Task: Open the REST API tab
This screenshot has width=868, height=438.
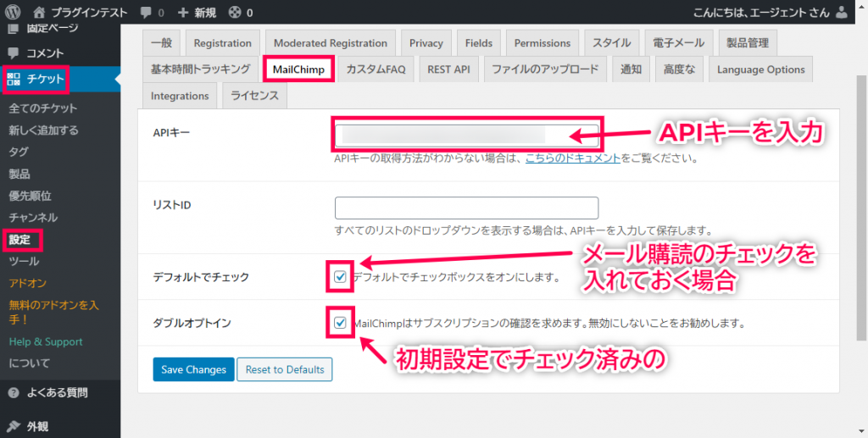Action: coord(449,69)
